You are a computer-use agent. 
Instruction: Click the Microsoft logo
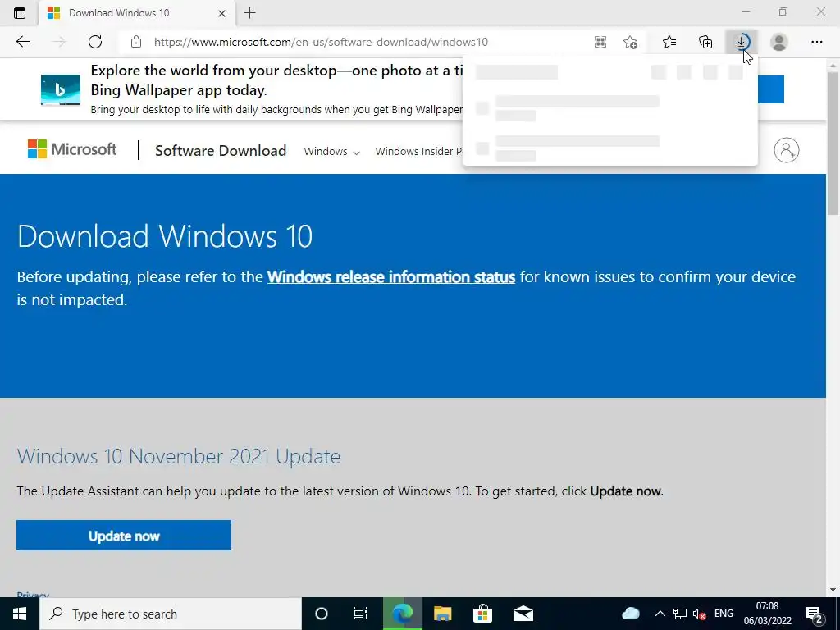click(72, 149)
